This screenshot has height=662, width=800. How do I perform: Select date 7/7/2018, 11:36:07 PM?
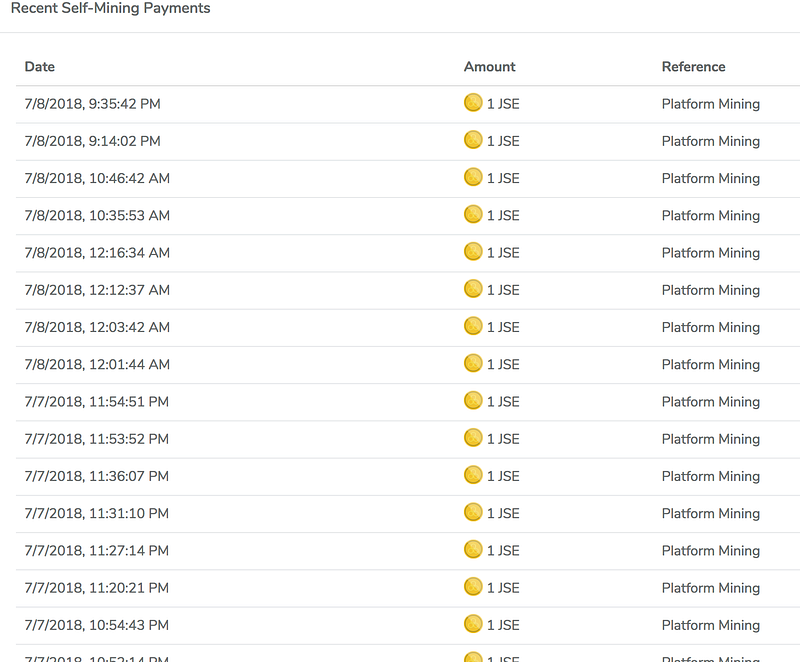click(x=96, y=476)
